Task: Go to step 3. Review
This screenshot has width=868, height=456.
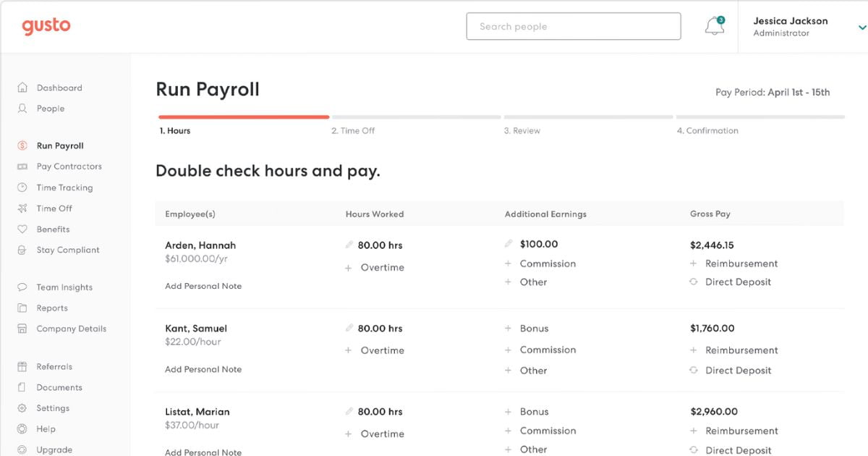Action: (x=522, y=131)
